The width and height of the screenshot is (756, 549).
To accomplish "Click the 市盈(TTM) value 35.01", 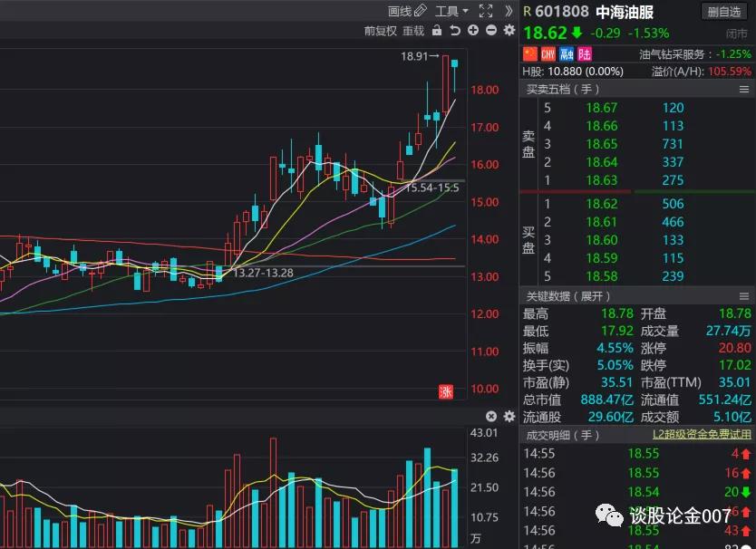I will coord(735,382).
